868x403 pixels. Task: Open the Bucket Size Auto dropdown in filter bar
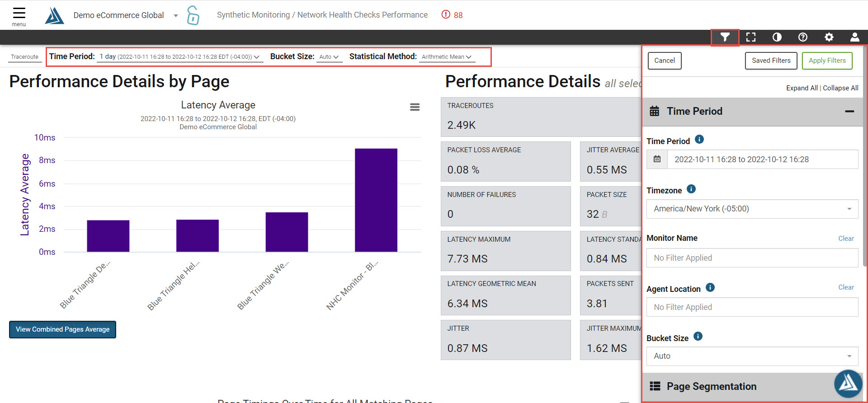tap(329, 57)
